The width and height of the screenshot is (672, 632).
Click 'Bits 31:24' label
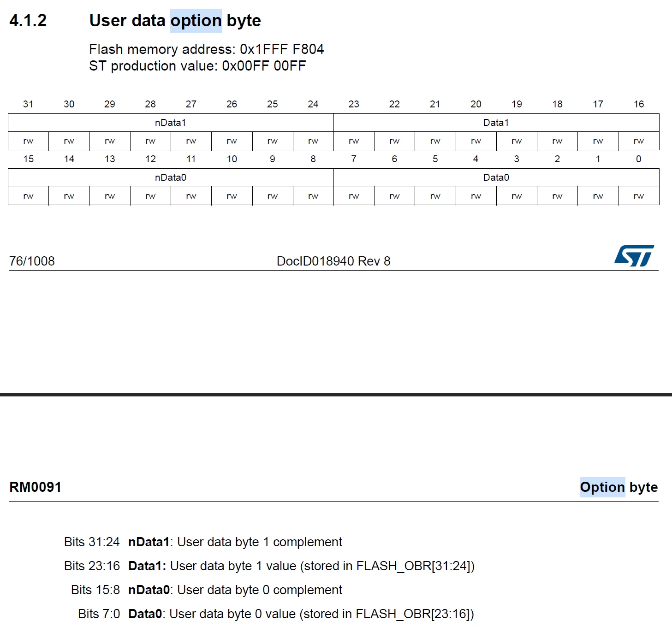coord(92,542)
